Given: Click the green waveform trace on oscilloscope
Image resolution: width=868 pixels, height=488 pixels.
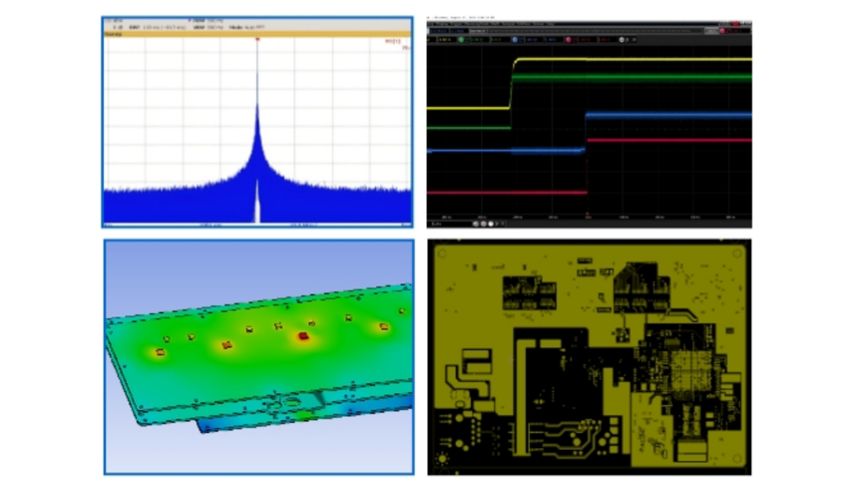Looking at the screenshot, I should (629, 77).
